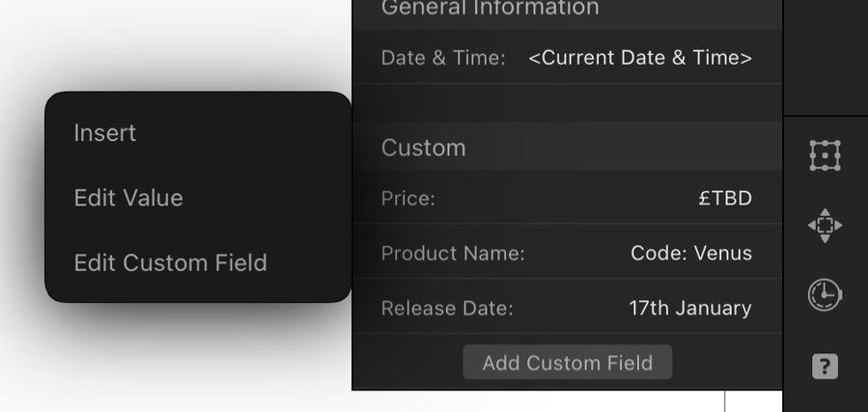Select the Product Name field label
868x412 pixels.
453,254
